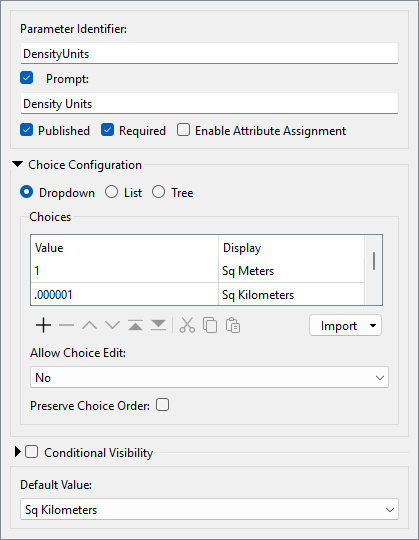Select the value cell '.000001'

pyautogui.click(x=125, y=295)
